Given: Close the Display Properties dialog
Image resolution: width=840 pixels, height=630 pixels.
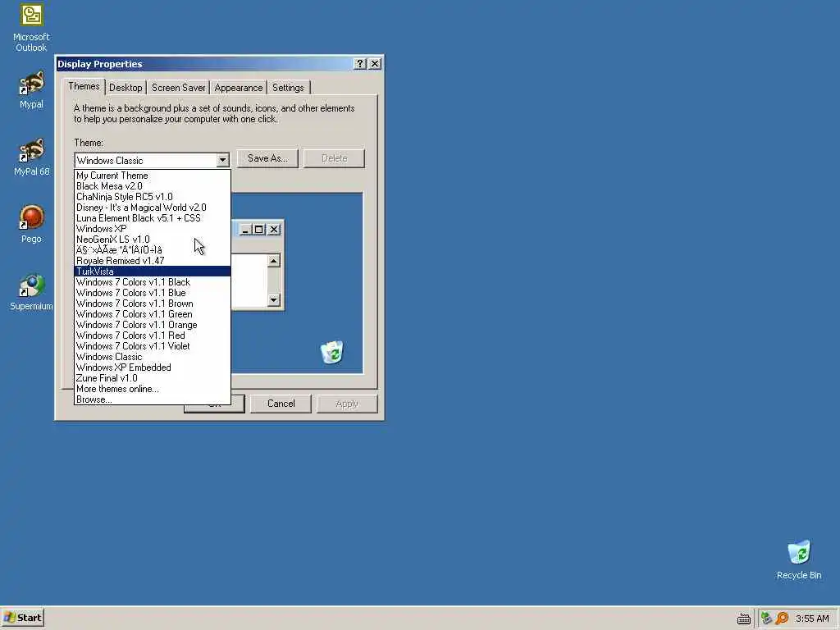Looking at the screenshot, I should (x=375, y=64).
